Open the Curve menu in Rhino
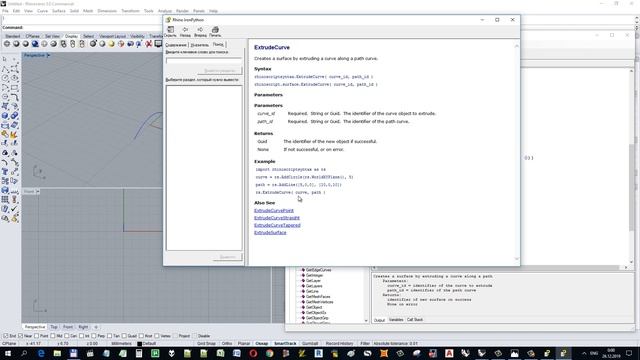 pyautogui.click(x=42, y=11)
